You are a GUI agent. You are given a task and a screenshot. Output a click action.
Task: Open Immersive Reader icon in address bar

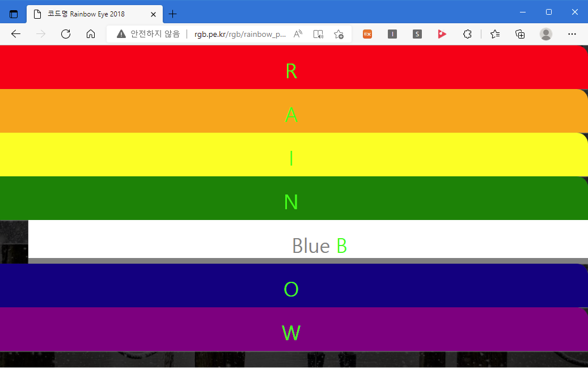[318, 34]
